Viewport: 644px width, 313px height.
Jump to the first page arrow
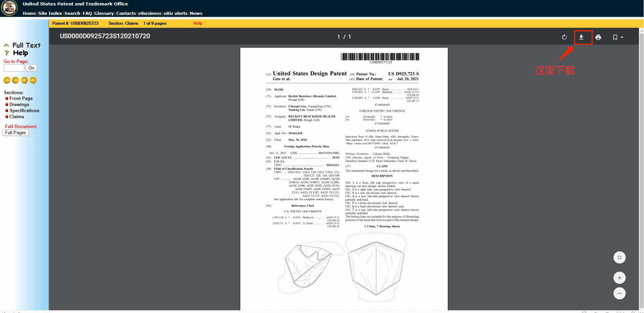(7, 80)
